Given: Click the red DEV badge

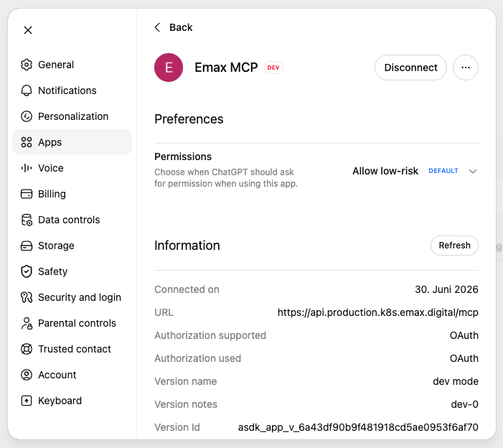Looking at the screenshot, I should click(x=273, y=67).
